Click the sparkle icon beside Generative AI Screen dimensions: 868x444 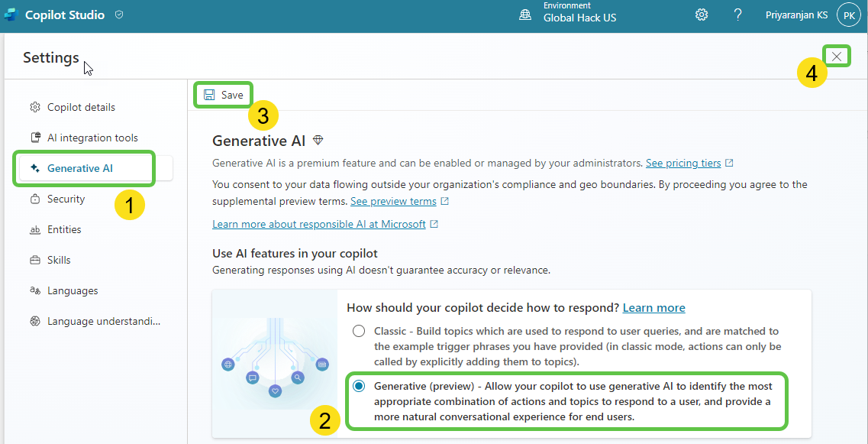point(34,167)
